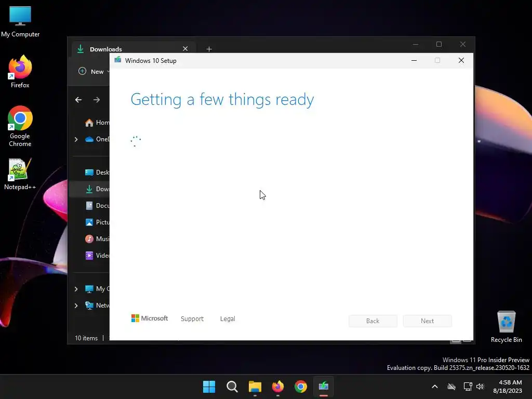Image resolution: width=532 pixels, height=399 pixels.
Task: Select the Downloads tab in File Explorer
Action: [132, 49]
